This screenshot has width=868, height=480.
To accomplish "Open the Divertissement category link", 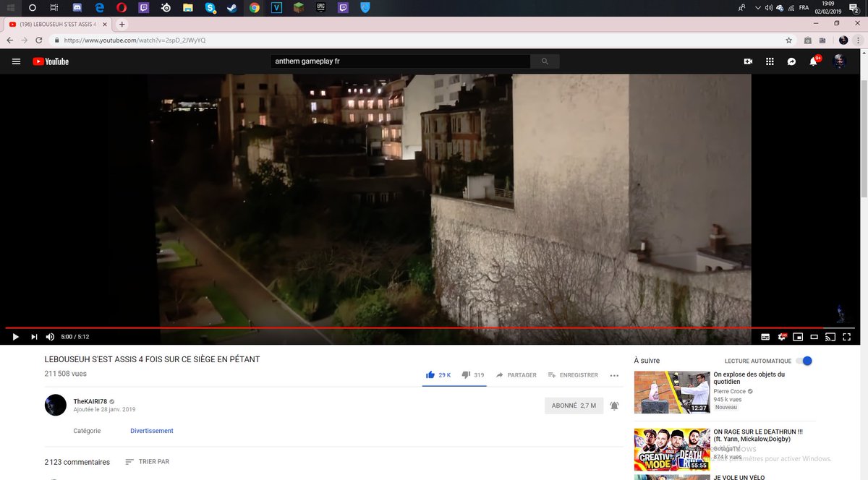I will click(152, 431).
